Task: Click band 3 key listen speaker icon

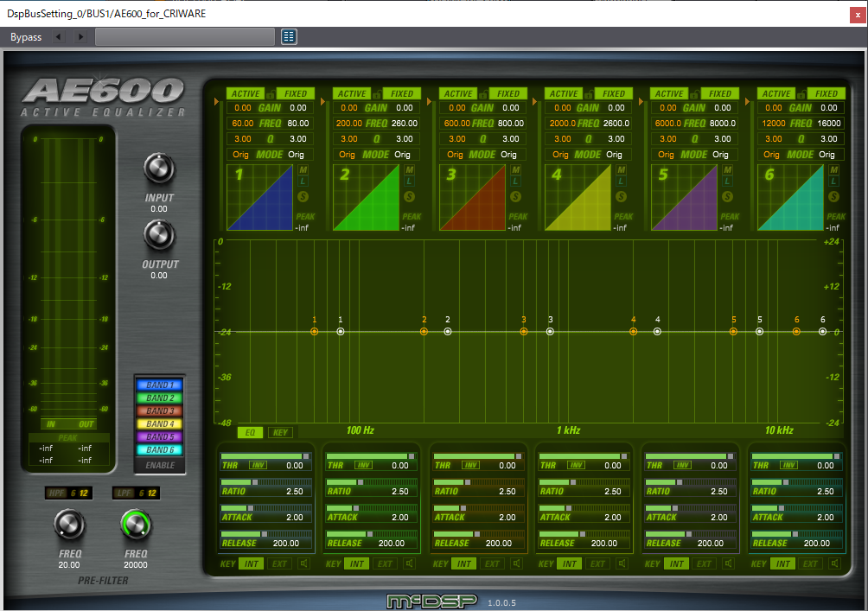Action: tap(516, 563)
